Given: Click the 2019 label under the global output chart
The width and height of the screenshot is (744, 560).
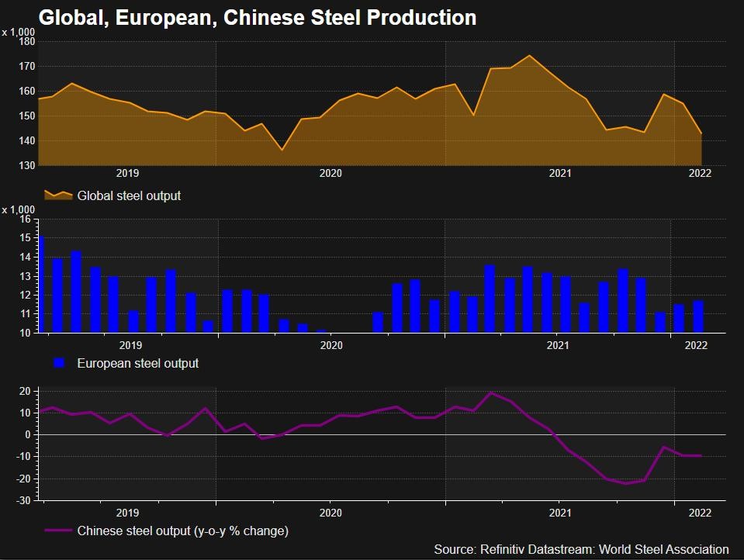Looking at the screenshot, I should [127, 173].
